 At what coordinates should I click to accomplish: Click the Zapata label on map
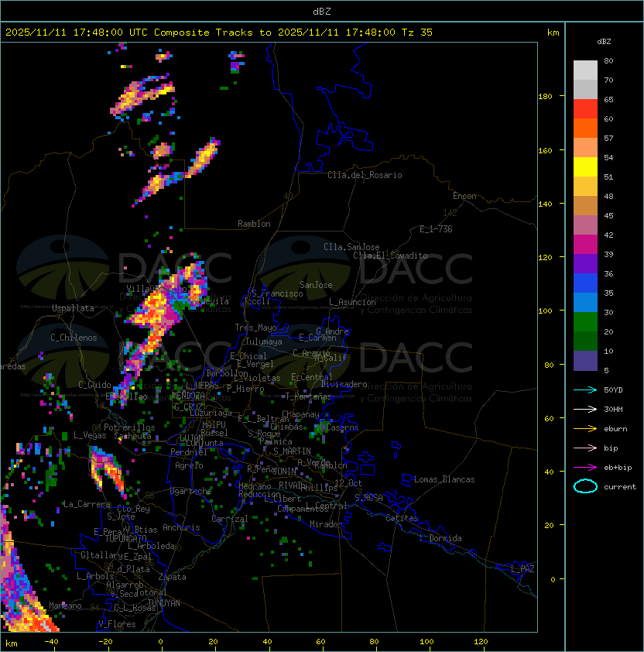coord(172,577)
